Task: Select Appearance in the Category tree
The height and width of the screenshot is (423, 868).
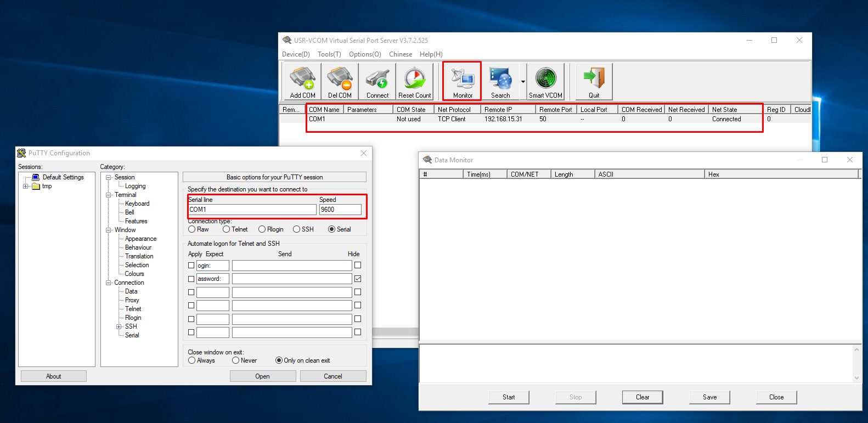Action: tap(140, 239)
